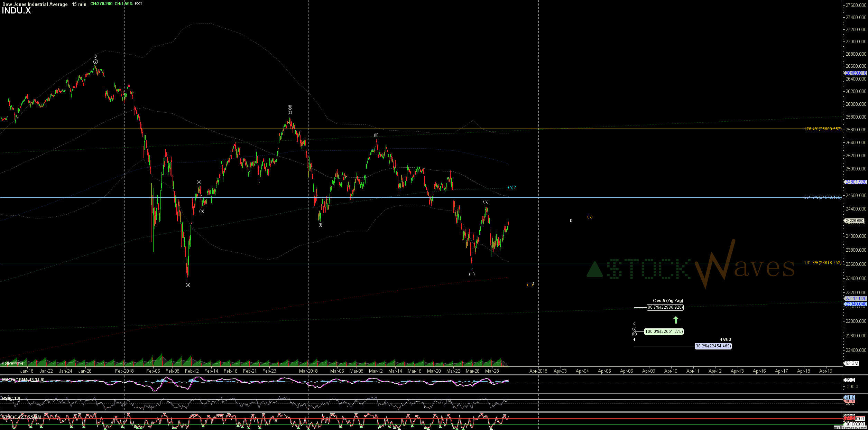Click the 69.2 MACD value tag

(850, 380)
